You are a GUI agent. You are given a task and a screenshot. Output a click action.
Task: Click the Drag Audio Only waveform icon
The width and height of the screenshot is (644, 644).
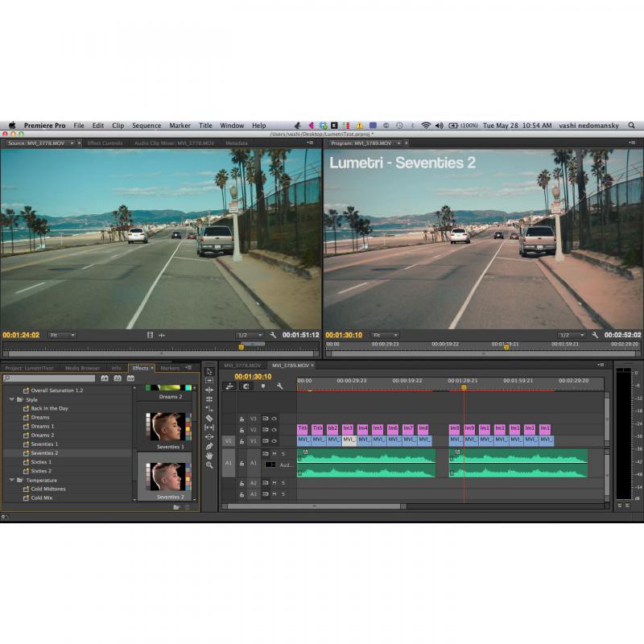point(162,335)
